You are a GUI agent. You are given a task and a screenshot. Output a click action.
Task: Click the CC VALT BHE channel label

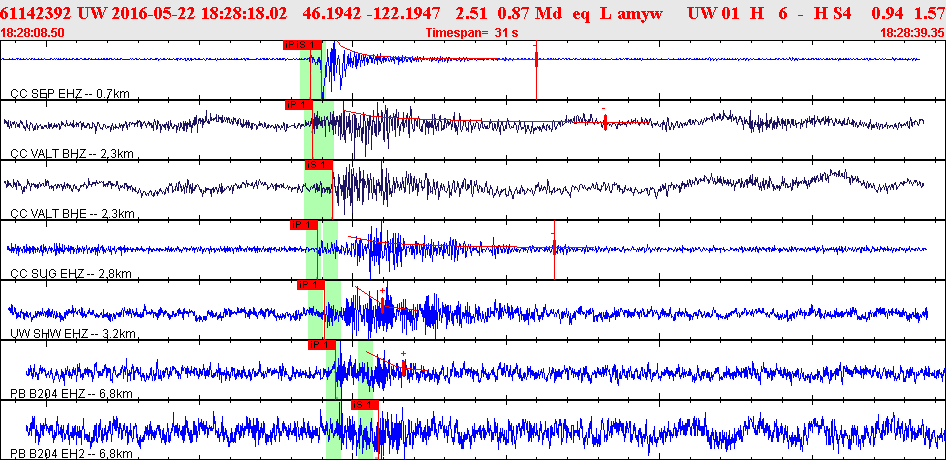pos(72,214)
